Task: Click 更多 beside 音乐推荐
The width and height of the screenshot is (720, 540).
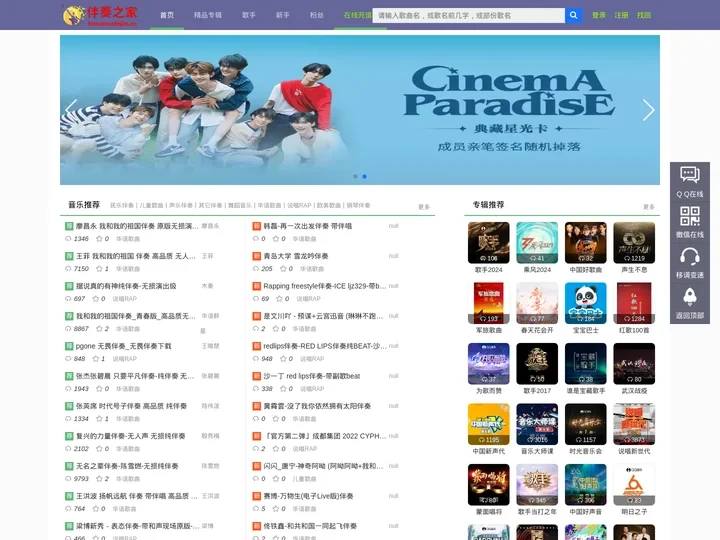Action: click(x=424, y=207)
